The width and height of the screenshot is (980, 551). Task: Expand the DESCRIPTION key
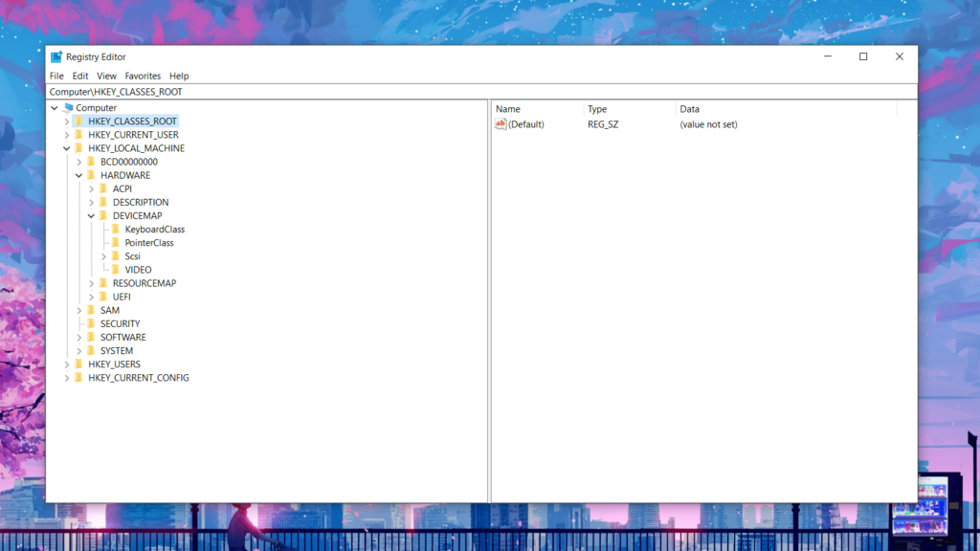click(91, 202)
